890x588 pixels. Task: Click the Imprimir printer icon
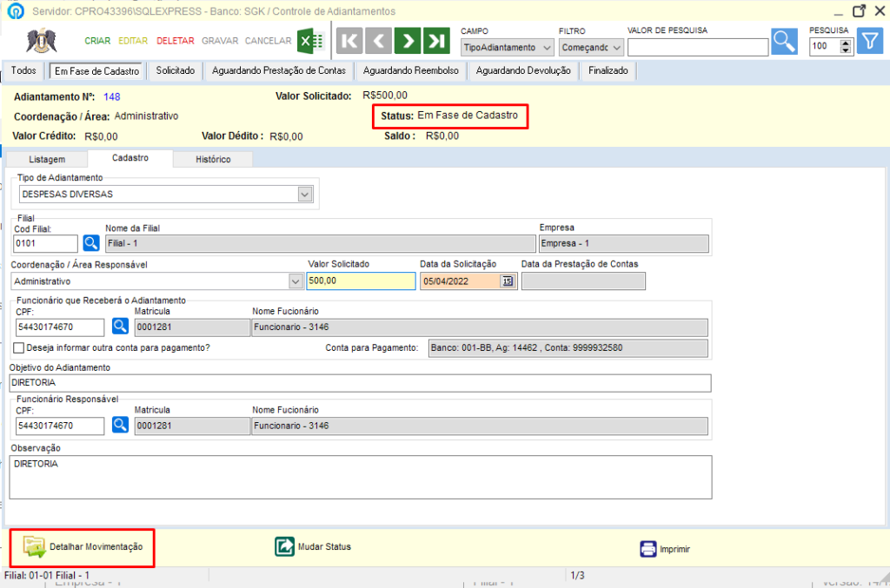tap(648, 549)
